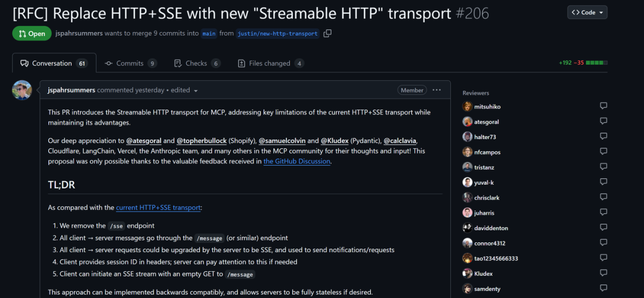This screenshot has height=298, width=644.
Task: Follow the current HTTP+SSE transport link
Action: (158, 207)
